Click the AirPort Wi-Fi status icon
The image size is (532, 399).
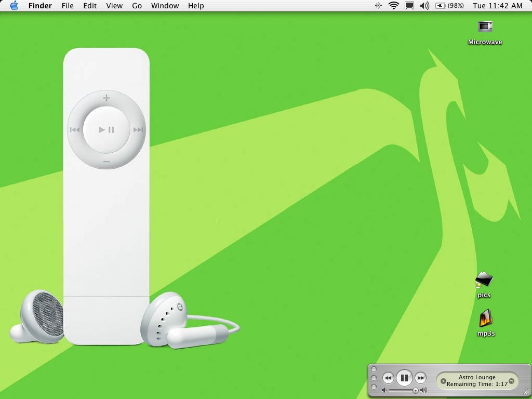[x=394, y=6]
